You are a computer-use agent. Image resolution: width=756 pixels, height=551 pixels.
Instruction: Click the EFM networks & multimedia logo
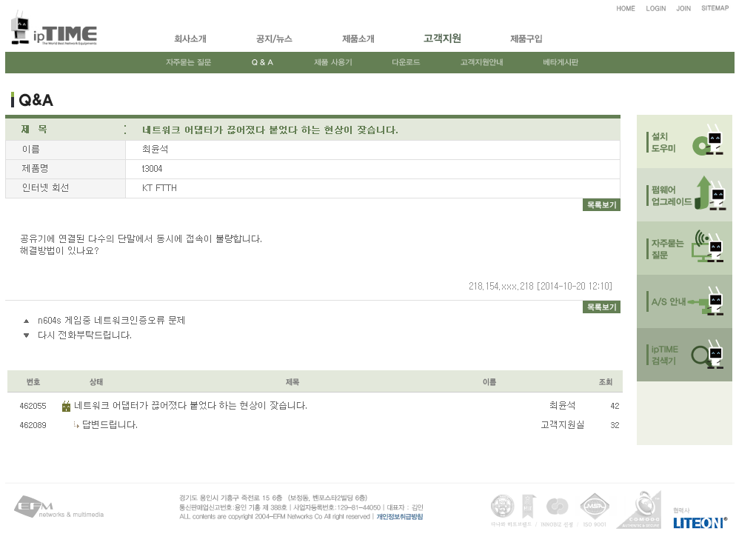tap(58, 507)
